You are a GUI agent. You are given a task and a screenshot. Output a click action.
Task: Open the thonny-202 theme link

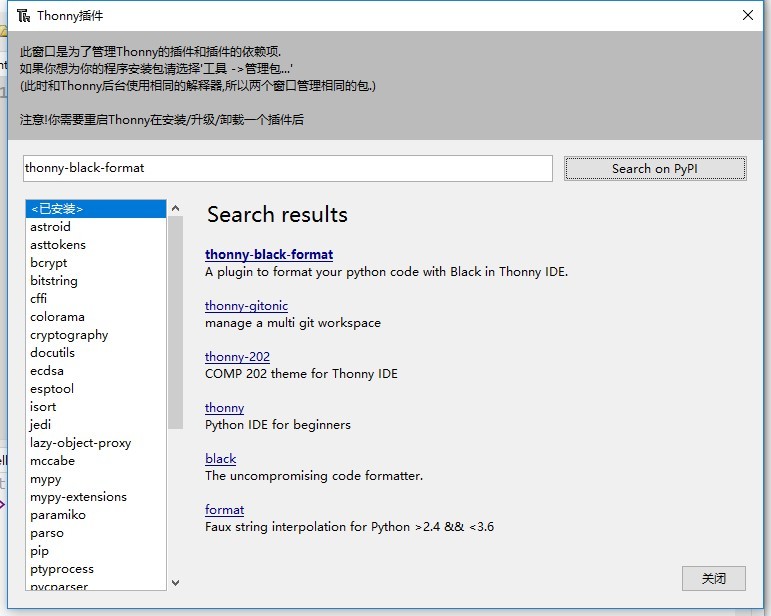(237, 357)
